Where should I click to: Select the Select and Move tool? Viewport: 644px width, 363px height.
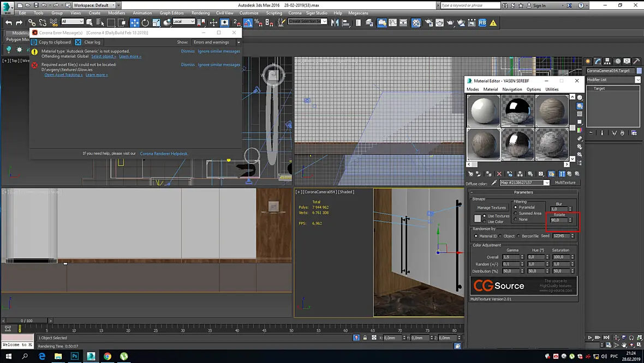tap(134, 22)
